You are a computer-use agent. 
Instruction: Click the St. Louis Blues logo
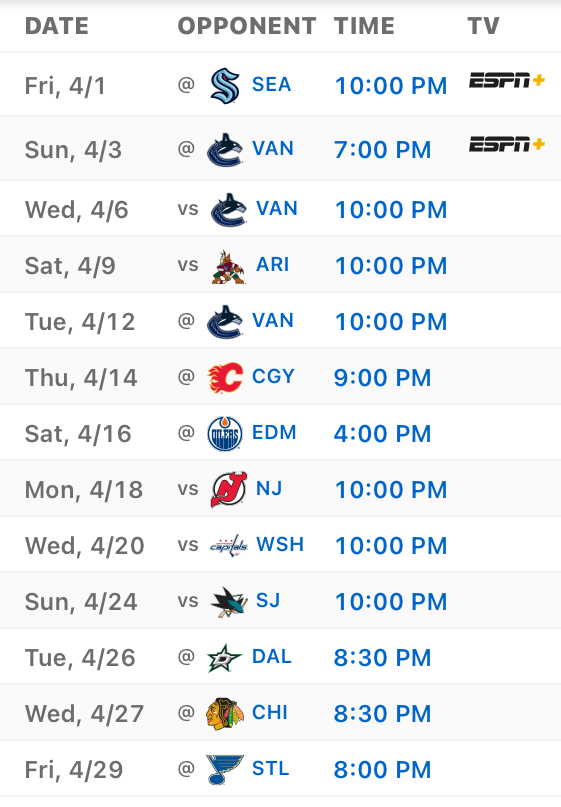(x=225, y=769)
